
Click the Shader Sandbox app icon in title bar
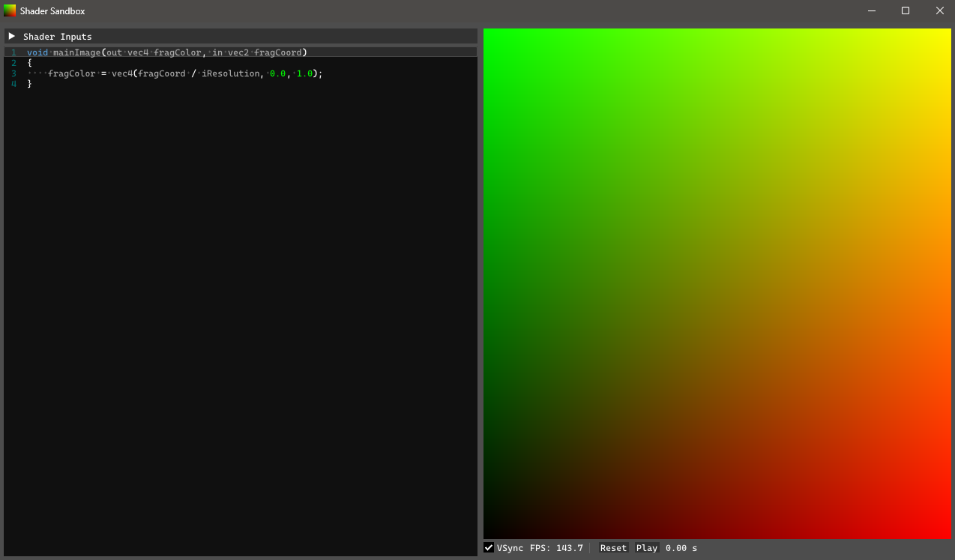click(10, 10)
